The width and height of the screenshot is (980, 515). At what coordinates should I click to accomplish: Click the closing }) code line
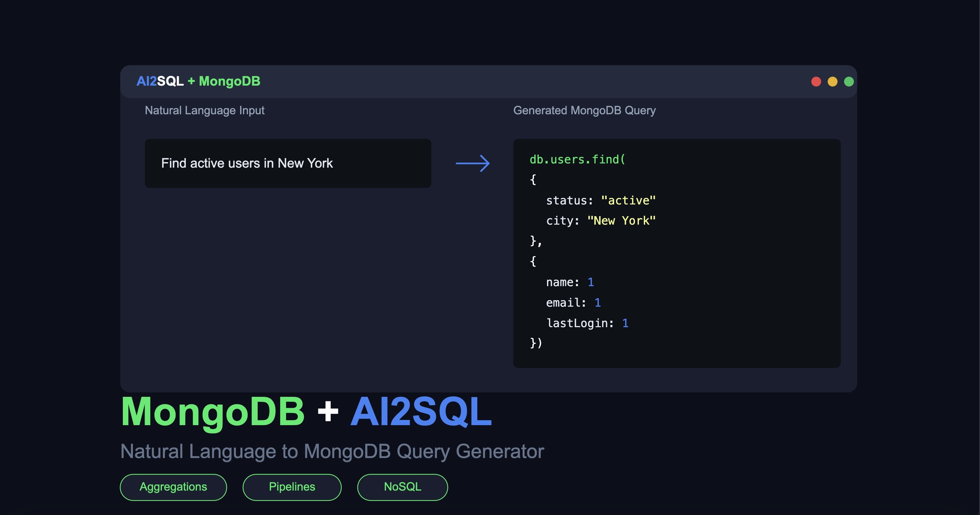click(x=536, y=343)
